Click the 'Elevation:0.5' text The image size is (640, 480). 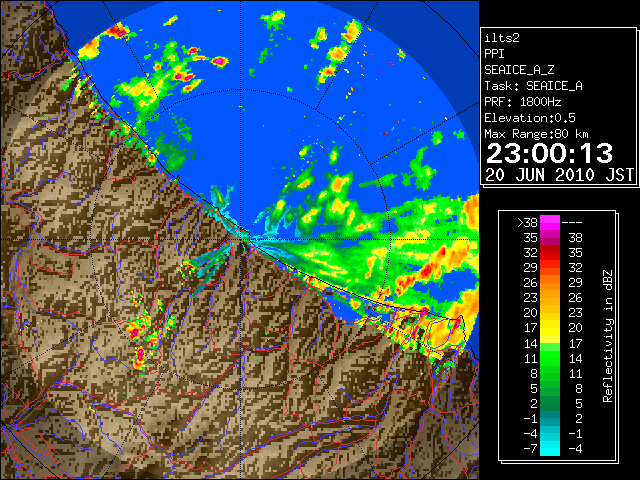(530, 118)
